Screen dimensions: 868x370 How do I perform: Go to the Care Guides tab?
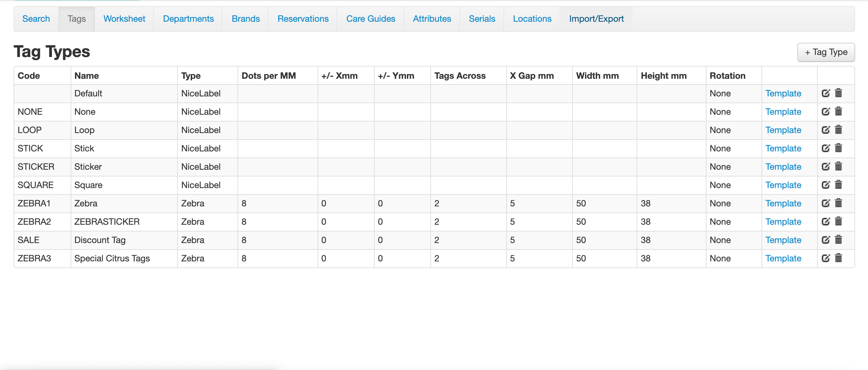coord(371,19)
